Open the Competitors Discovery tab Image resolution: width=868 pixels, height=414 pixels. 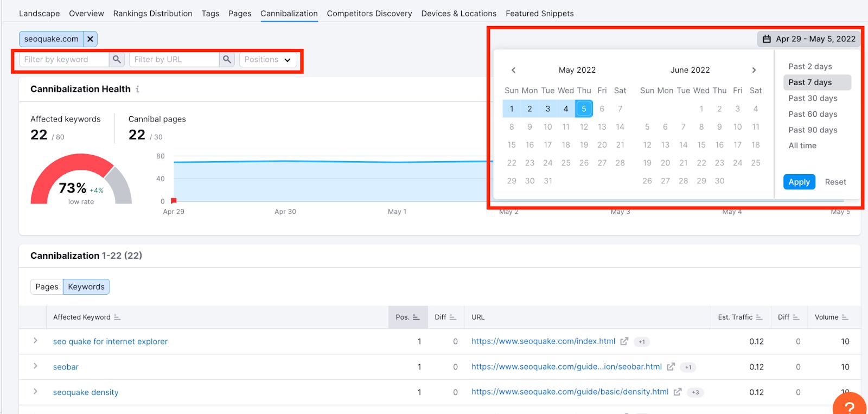click(x=369, y=14)
